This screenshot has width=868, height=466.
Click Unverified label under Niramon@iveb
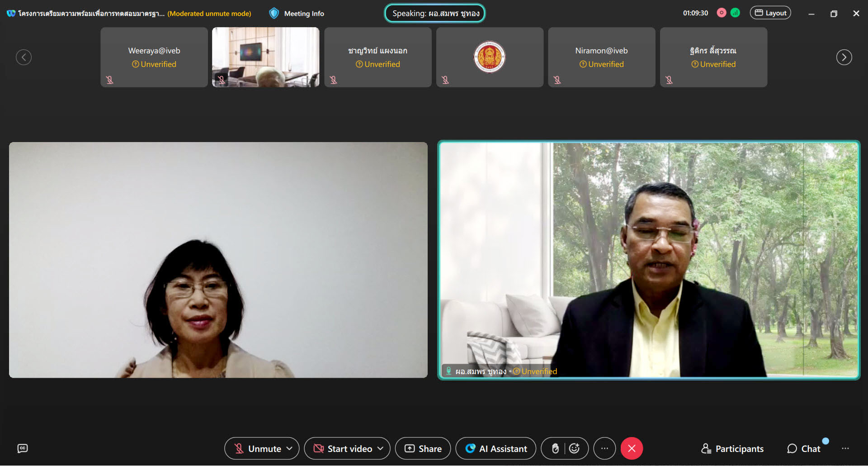[602, 64]
